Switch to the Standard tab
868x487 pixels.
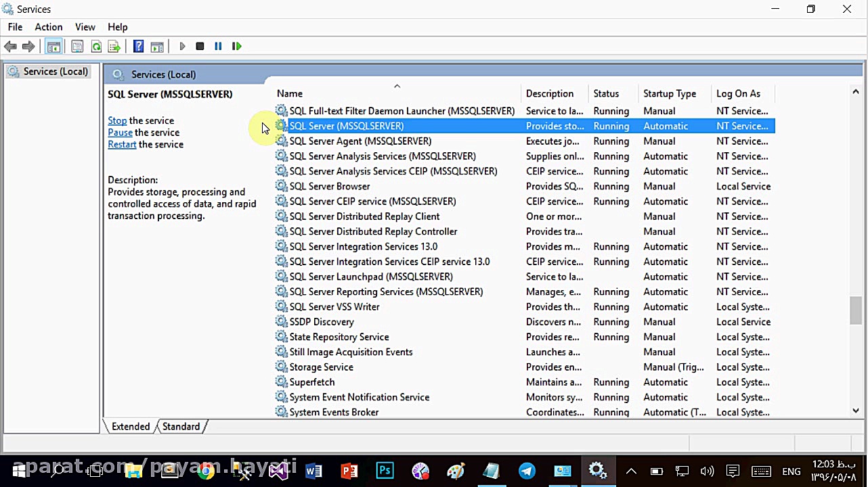181,427
